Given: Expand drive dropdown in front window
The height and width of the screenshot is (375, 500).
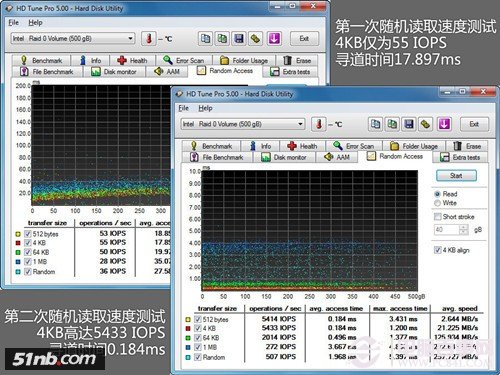Looking at the screenshot, I should (300, 124).
